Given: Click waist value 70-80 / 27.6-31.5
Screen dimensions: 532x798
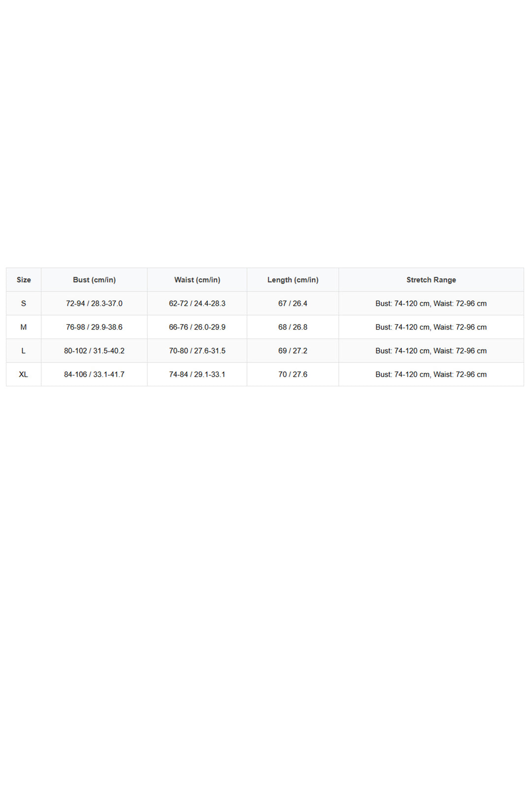Looking at the screenshot, I should (x=197, y=351).
